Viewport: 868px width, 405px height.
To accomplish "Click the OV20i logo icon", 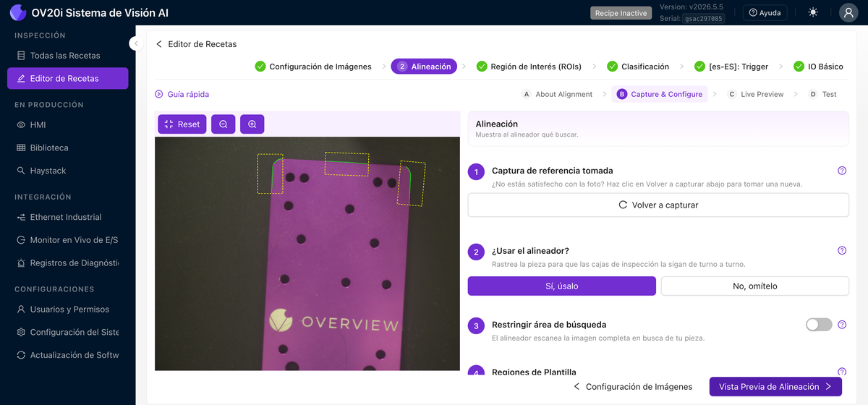I will click(x=17, y=12).
